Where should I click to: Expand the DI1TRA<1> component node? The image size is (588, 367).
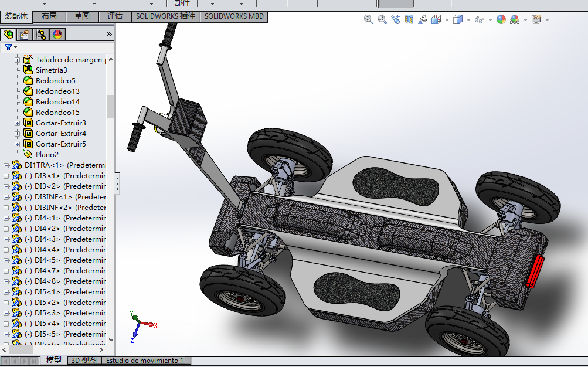[x=6, y=165]
